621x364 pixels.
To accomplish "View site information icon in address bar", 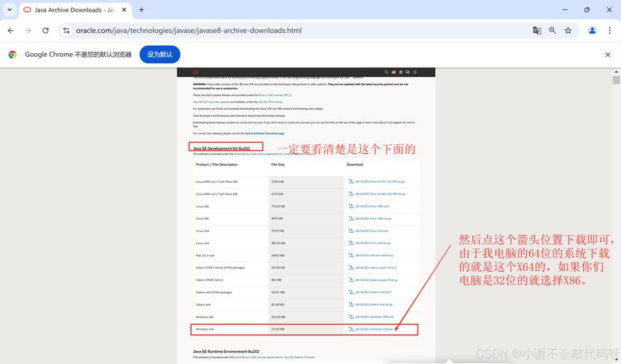I will click(x=66, y=31).
